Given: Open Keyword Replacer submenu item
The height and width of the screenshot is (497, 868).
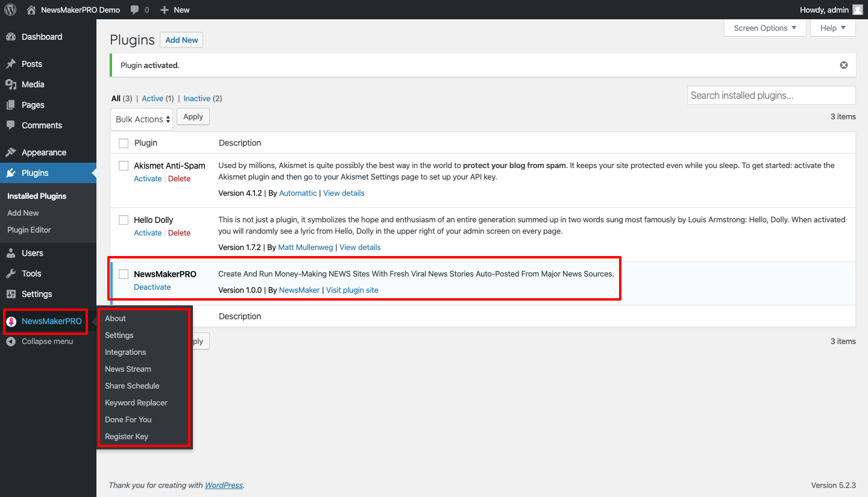Looking at the screenshot, I should (x=136, y=402).
